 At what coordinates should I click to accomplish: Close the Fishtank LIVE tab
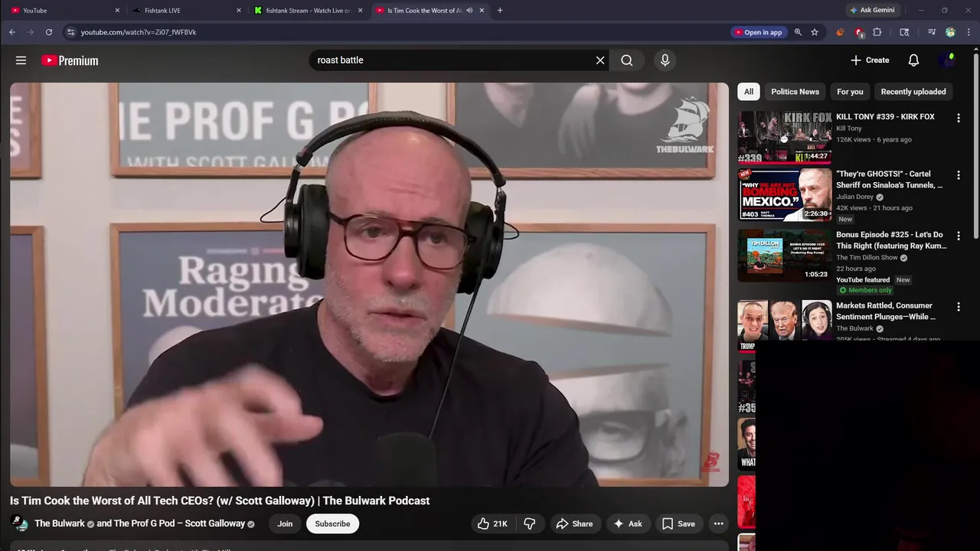239,11
